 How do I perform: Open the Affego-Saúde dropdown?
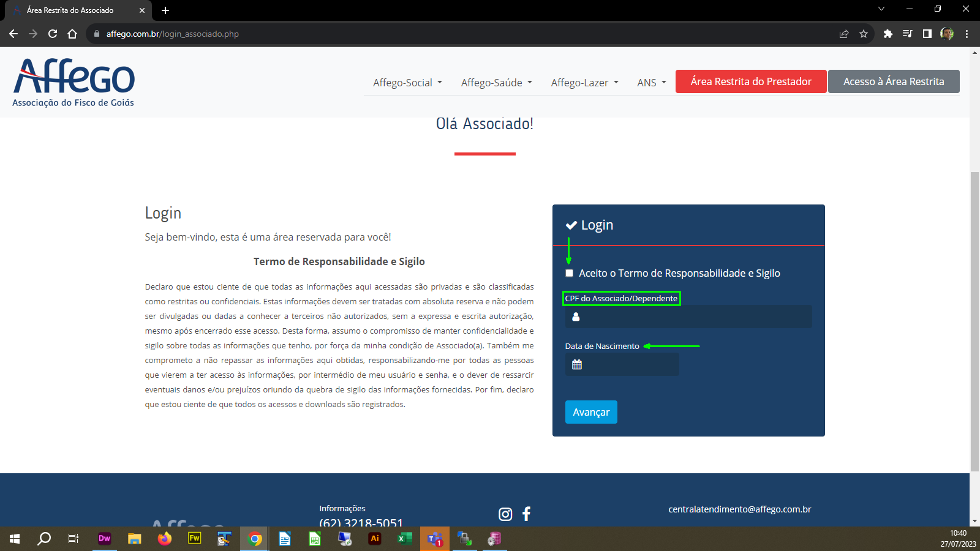click(496, 82)
